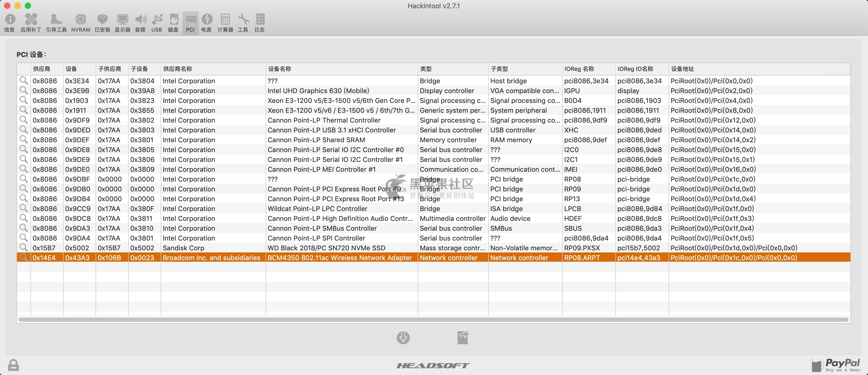Viewport: 868px width, 375px height.
Task: Click magnifier icon for Wildcat Point-LP LPC row
Action: pos(24,208)
